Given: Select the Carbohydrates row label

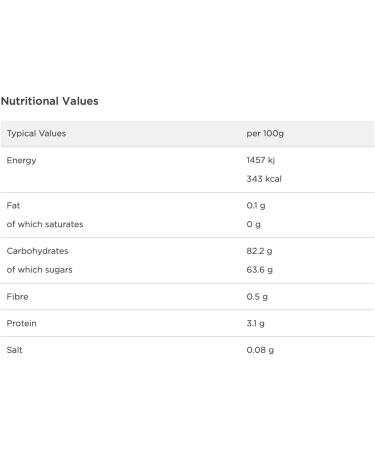Looking at the screenshot, I should click(37, 251).
